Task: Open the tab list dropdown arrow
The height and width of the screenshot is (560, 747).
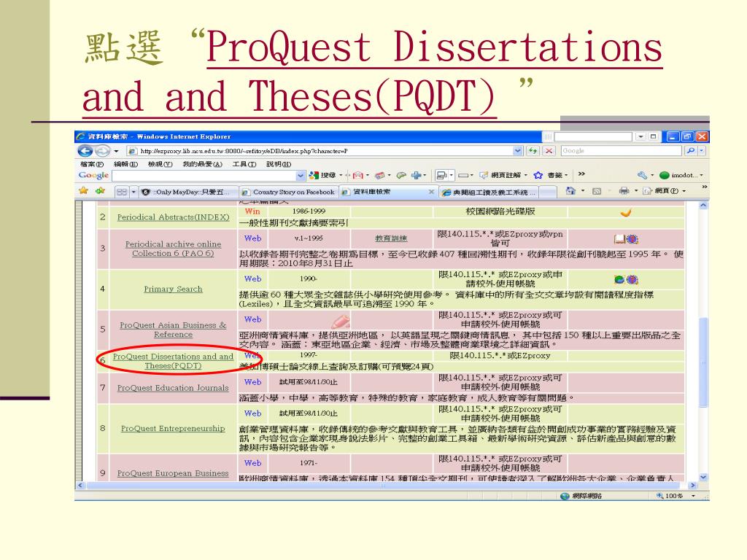Action: [134, 192]
